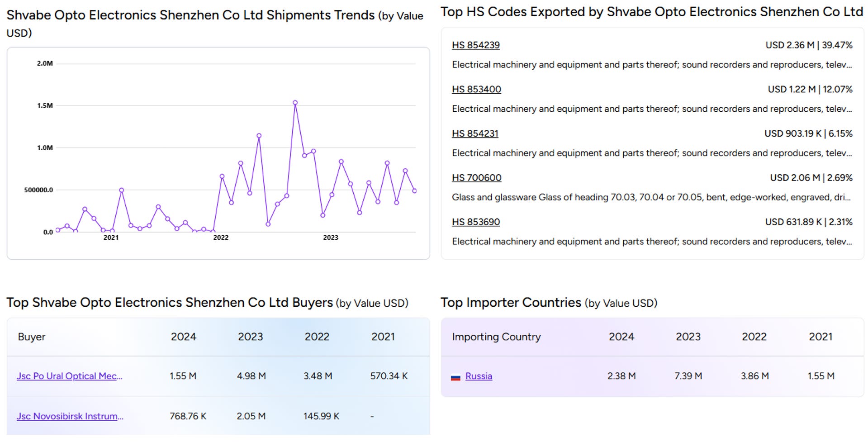Screen dimensions: 868x442
Task: Click the 1.55 M cell in Jsc Po Ural row
Action: pos(183,376)
